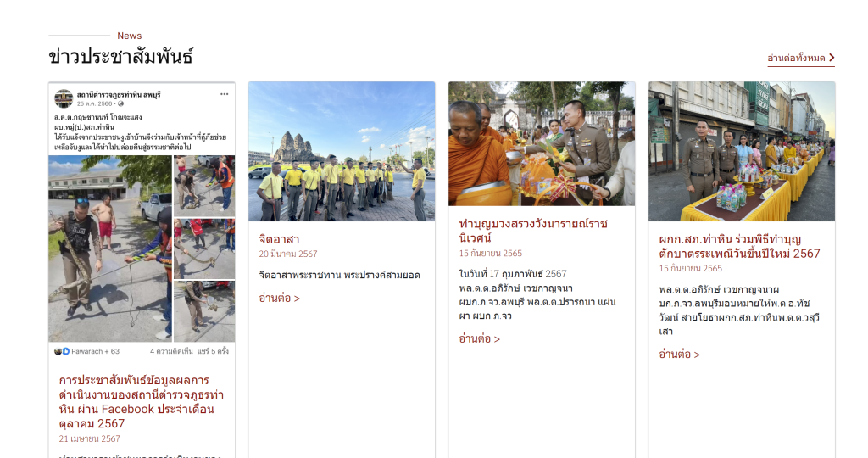Click 'อ่านต่อ >' under the จิตอาสา card
868x458 pixels.
(x=279, y=298)
